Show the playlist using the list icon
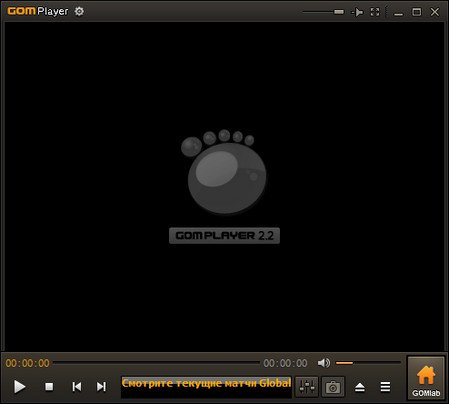449x404 pixels. (385, 387)
